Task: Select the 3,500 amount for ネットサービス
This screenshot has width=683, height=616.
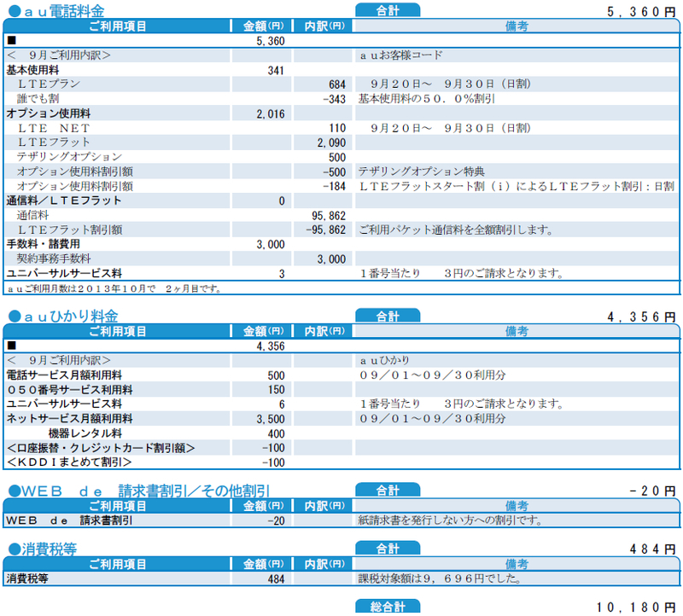Action: [x=270, y=419]
